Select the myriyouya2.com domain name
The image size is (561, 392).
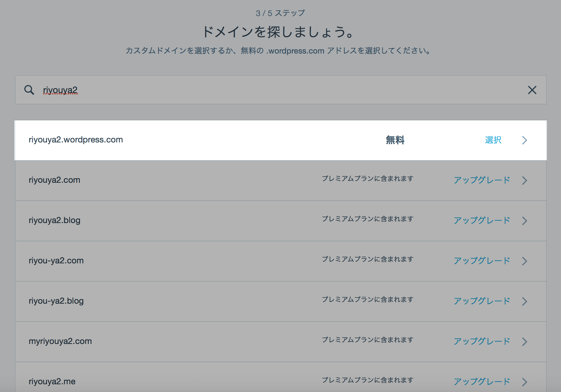[60, 341]
